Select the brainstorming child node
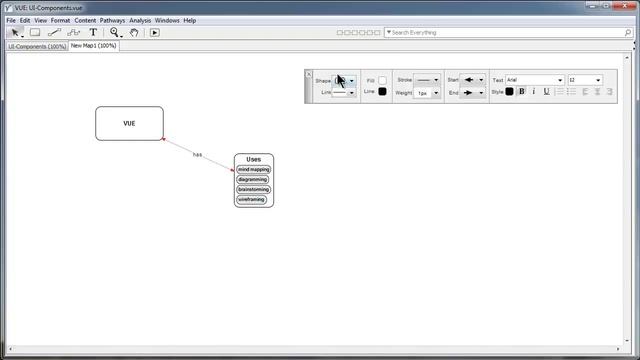 pos(253,190)
